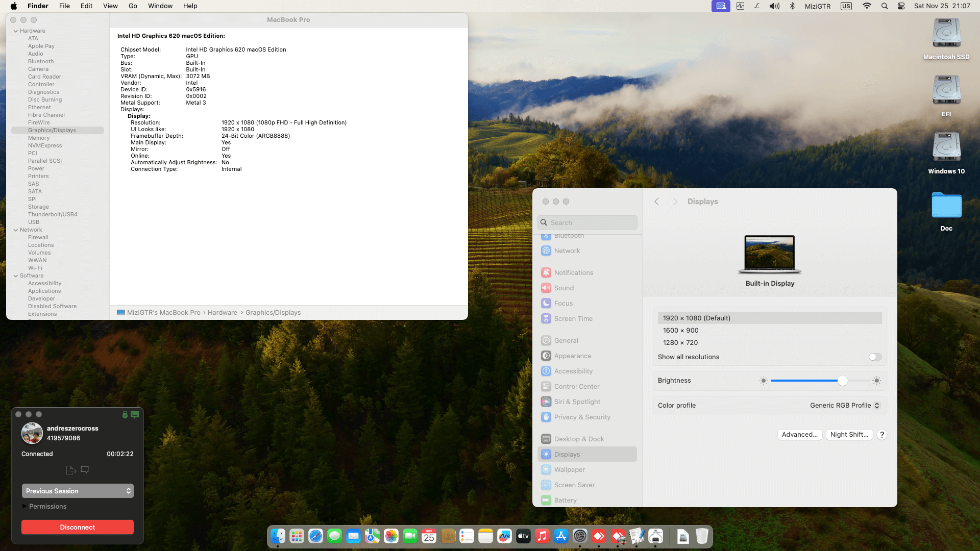
Task: Select the Windows 10 drive icon on desktop
Action: click(946, 148)
